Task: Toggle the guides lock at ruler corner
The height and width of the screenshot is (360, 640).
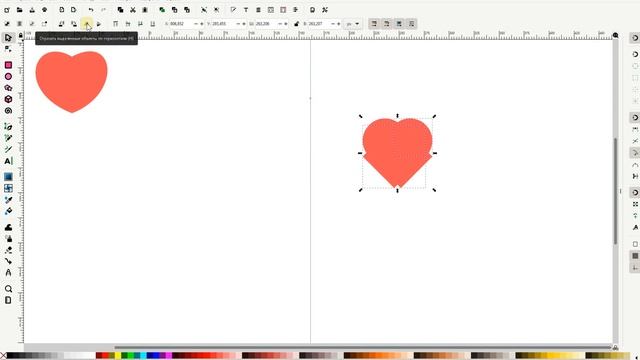Action: (21, 36)
